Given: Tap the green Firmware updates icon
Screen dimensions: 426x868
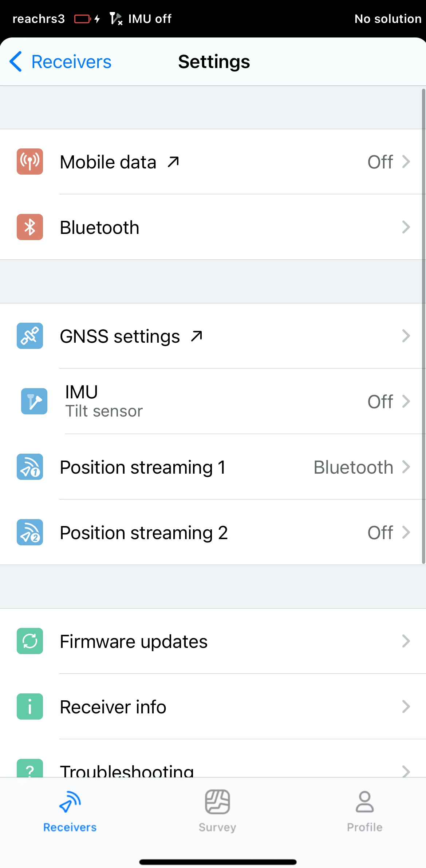Looking at the screenshot, I should point(30,641).
